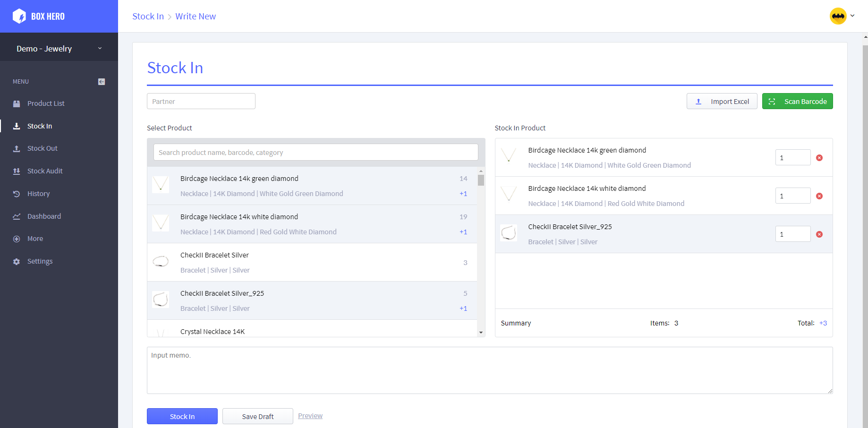The image size is (868, 428).
Task: Click the Save Draft button
Action: (258, 416)
